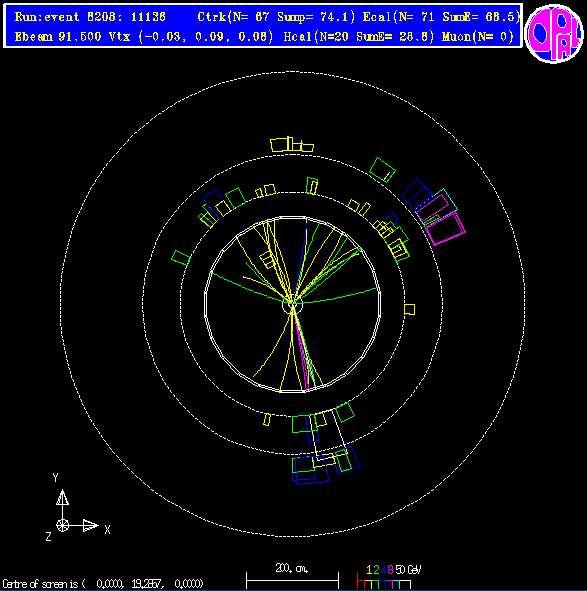587x591 pixels.
Task: Click the yellow 1 GeV legend entry
Action: click(x=369, y=569)
